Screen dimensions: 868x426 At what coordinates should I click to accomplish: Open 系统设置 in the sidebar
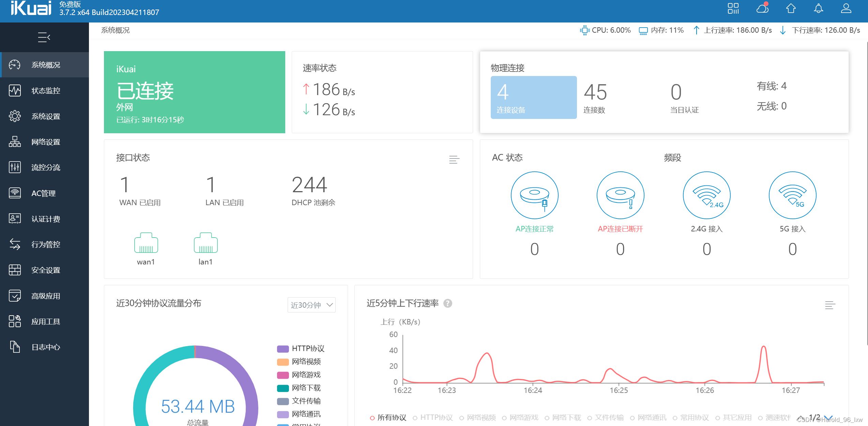(x=44, y=116)
